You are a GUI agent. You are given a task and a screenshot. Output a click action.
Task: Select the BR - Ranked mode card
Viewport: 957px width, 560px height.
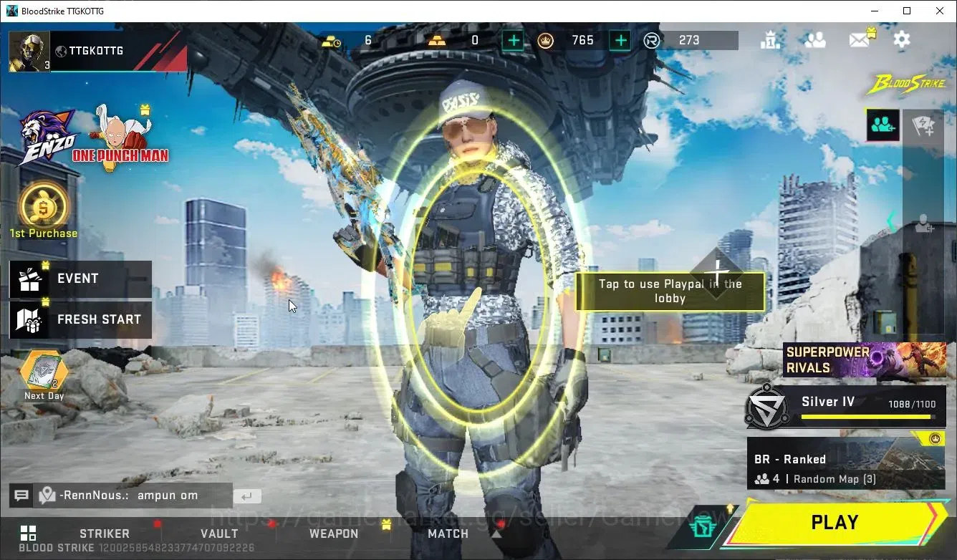click(x=847, y=464)
